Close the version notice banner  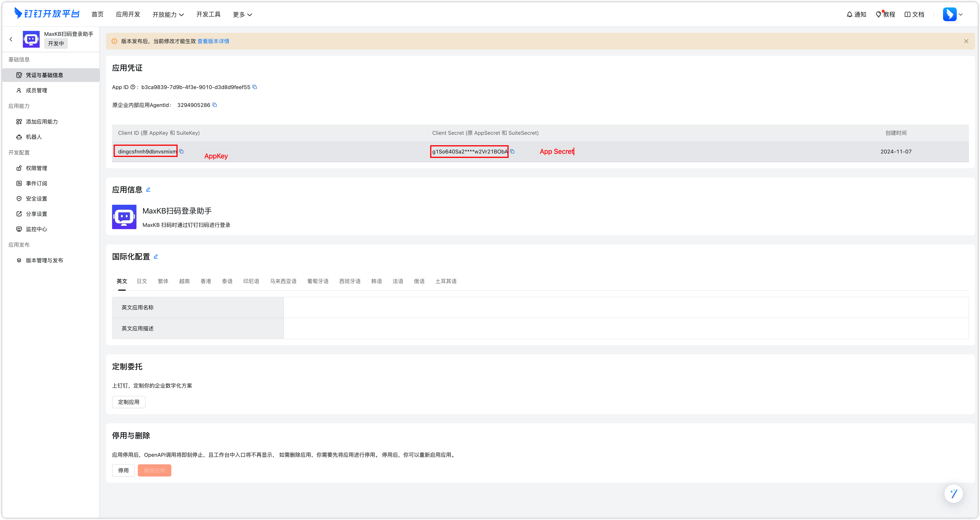point(966,41)
